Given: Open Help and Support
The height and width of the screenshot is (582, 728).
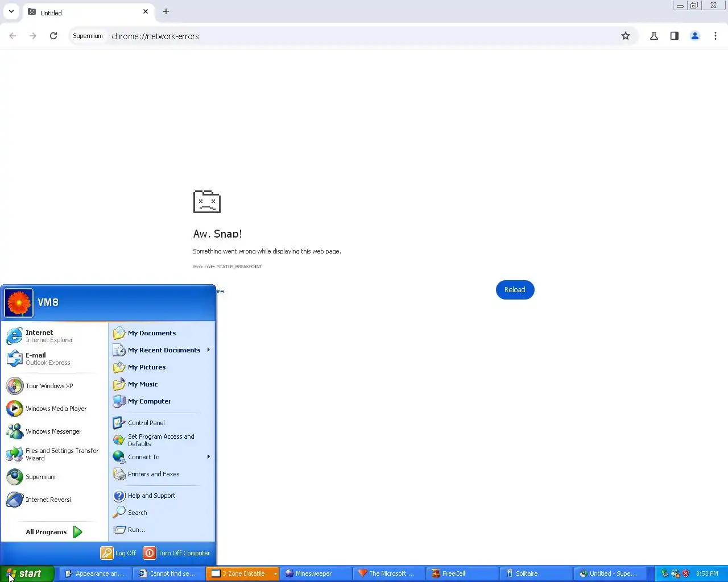Looking at the screenshot, I should (162, 496).
